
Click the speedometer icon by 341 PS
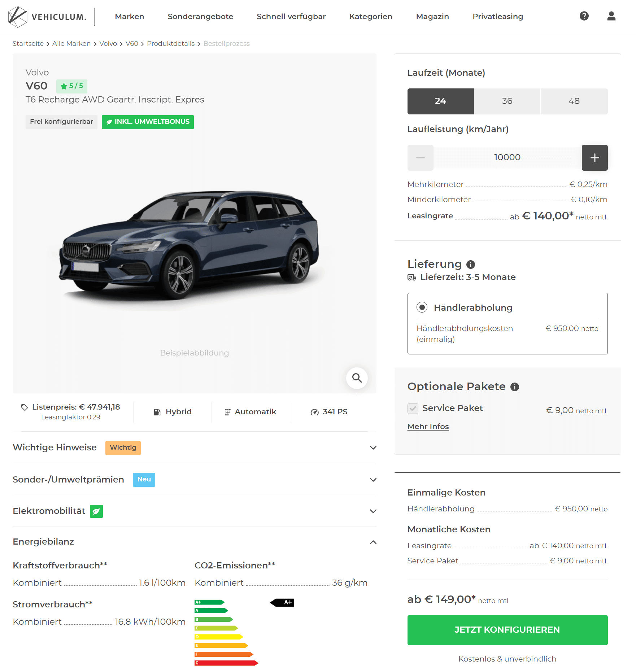pos(314,412)
